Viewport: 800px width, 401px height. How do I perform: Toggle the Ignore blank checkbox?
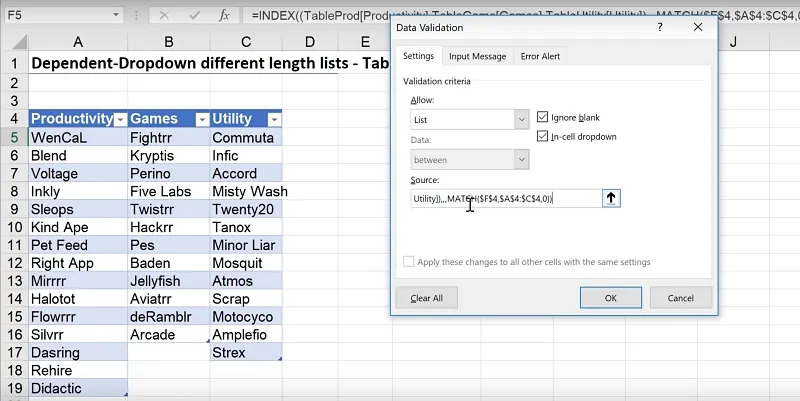[543, 116]
